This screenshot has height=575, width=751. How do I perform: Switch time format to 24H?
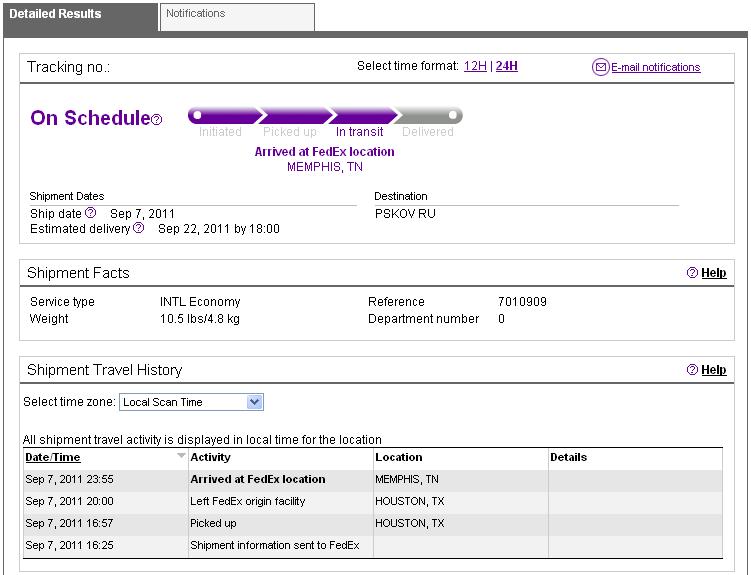(x=507, y=67)
